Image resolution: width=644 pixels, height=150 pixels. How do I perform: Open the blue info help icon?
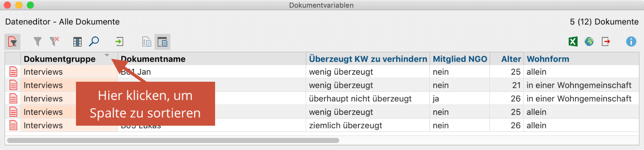click(631, 42)
